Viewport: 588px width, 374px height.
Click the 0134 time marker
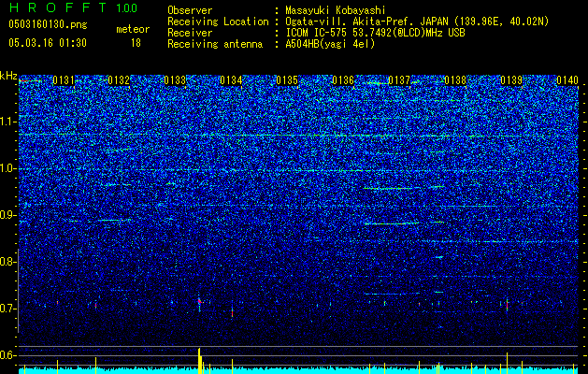[231, 80]
